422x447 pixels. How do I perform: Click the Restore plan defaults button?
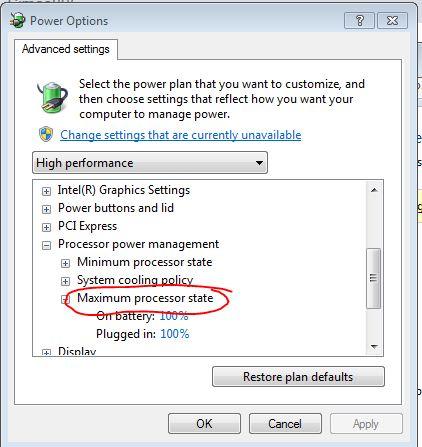tap(298, 377)
